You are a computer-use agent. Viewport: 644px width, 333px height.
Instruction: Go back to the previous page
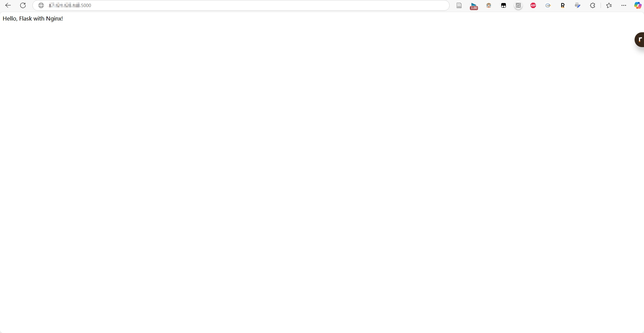[8, 5]
